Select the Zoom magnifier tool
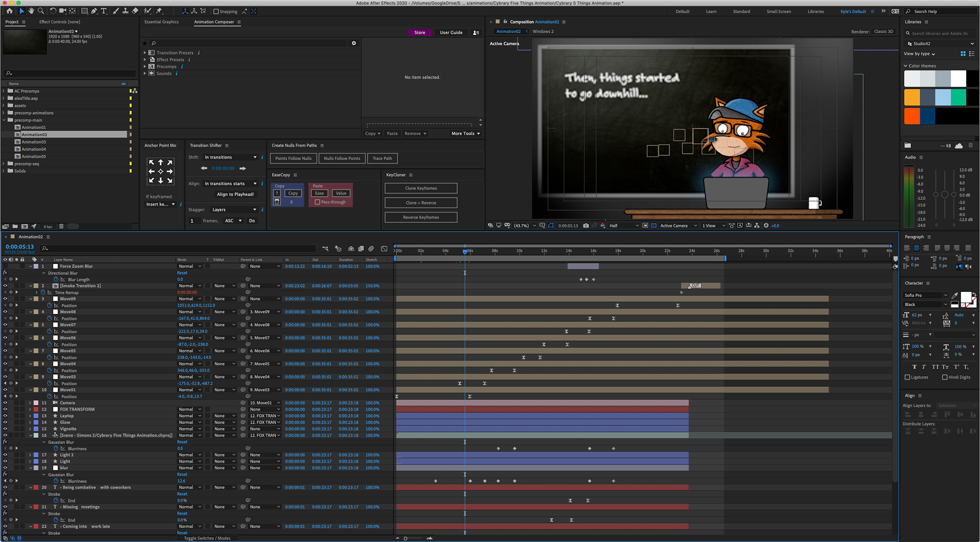 click(x=41, y=11)
